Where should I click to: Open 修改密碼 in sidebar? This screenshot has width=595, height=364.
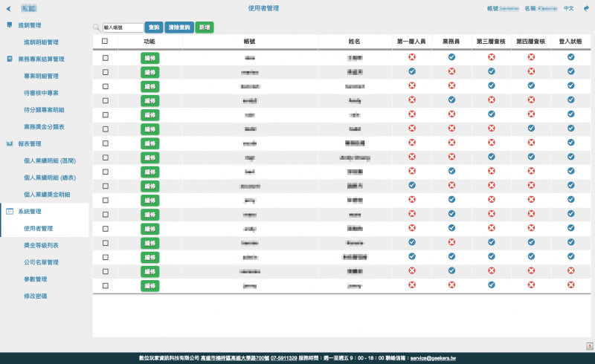pyautogui.click(x=35, y=296)
